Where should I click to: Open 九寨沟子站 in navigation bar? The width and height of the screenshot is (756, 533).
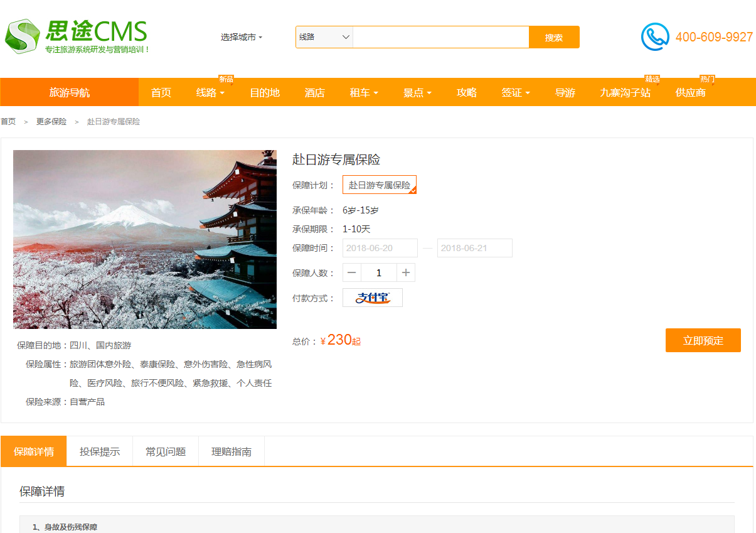(x=625, y=93)
